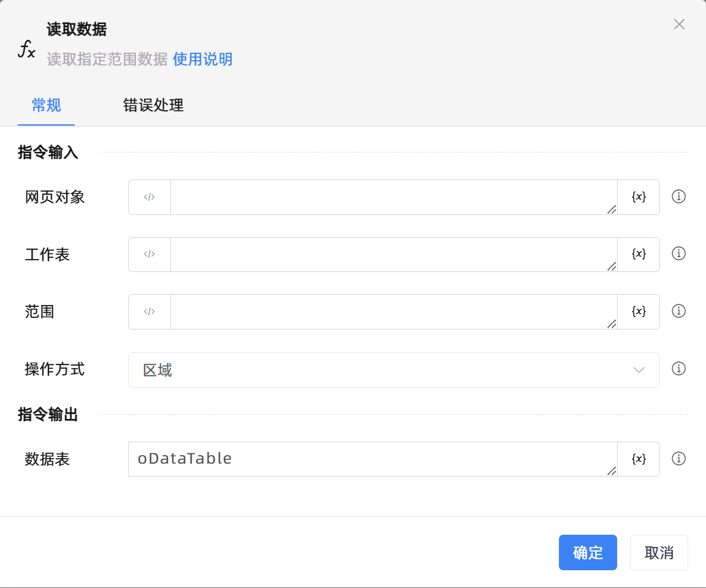Click the variable {x} icon for 网页对象
The image size is (706, 588).
(x=639, y=197)
